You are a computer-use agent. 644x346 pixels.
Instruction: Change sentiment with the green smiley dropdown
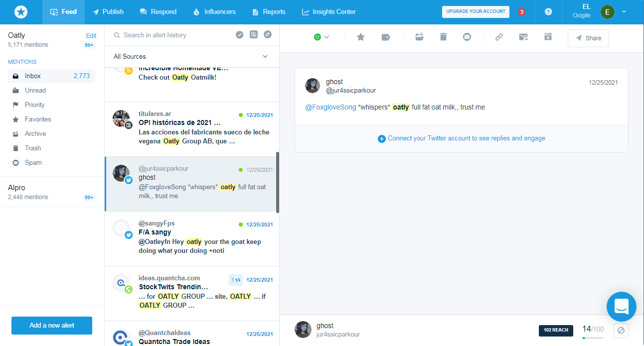[322, 37]
